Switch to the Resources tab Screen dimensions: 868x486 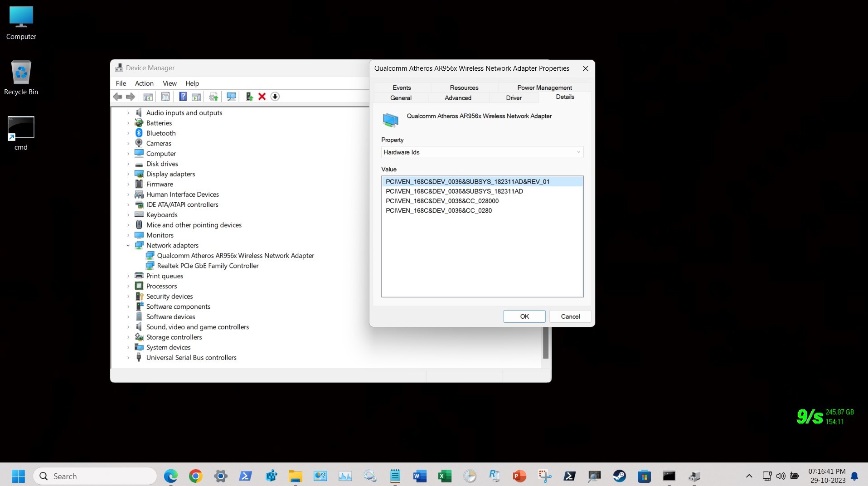point(464,87)
